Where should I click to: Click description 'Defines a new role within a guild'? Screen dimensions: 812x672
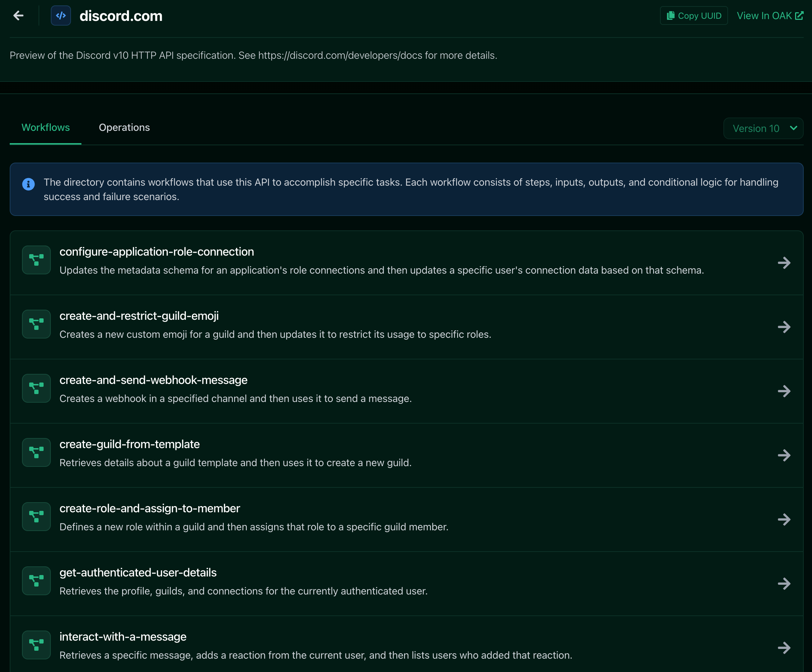click(254, 527)
